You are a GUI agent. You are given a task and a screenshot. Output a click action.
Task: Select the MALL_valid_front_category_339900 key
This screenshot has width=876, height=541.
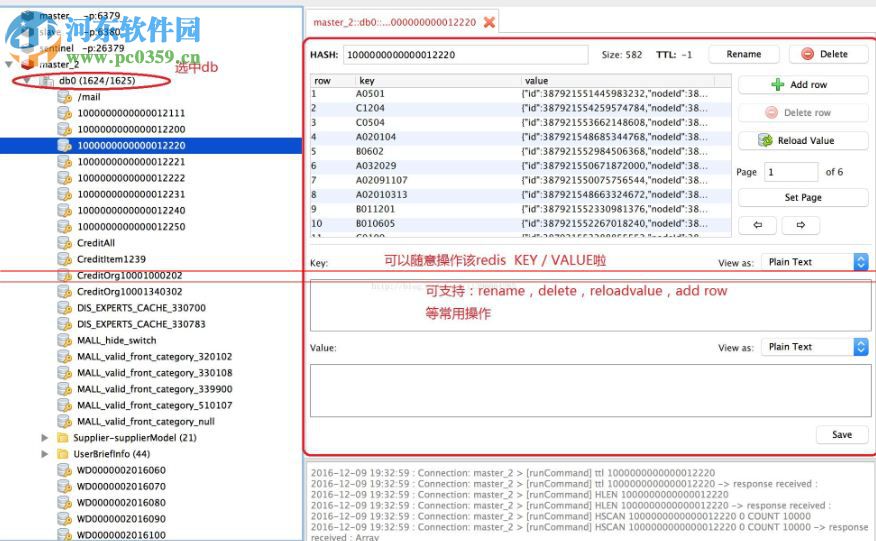coord(154,389)
